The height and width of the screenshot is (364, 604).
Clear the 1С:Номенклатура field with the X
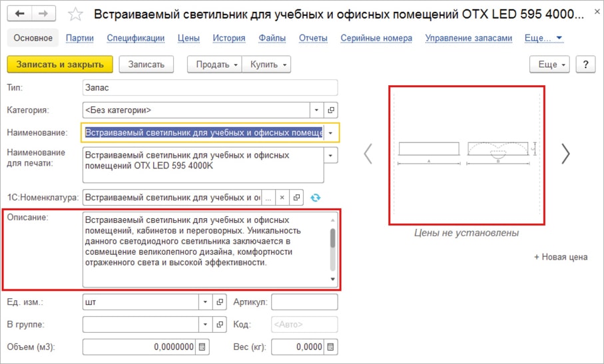pos(282,198)
